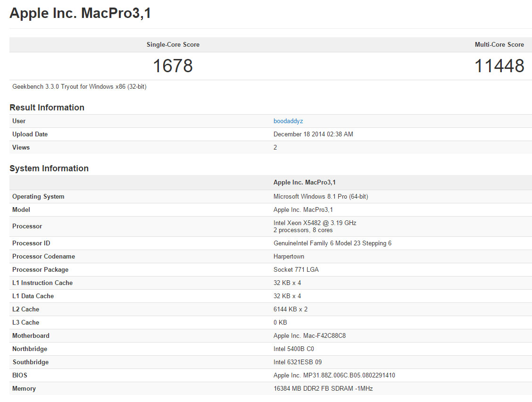Image resolution: width=532 pixels, height=402 pixels.
Task: Select the Model row value Apple Inc. MacPro3,1
Action: coord(303,209)
